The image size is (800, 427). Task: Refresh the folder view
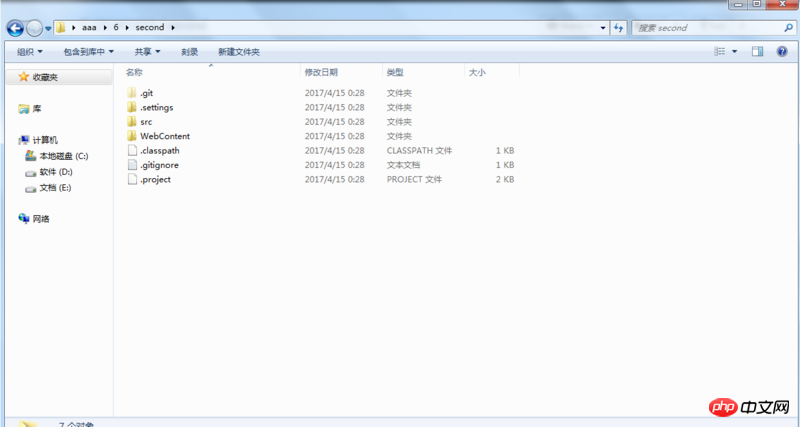[x=619, y=28]
